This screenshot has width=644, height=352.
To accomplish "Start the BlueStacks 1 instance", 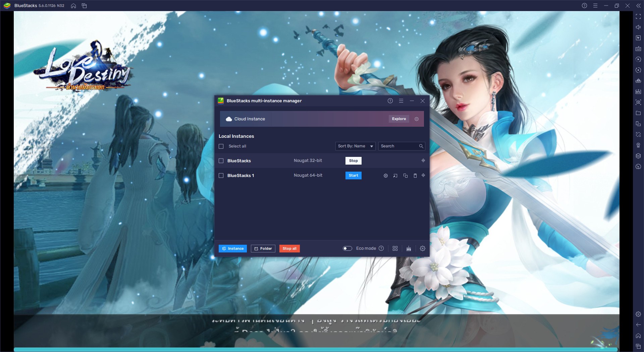I will [x=353, y=175].
